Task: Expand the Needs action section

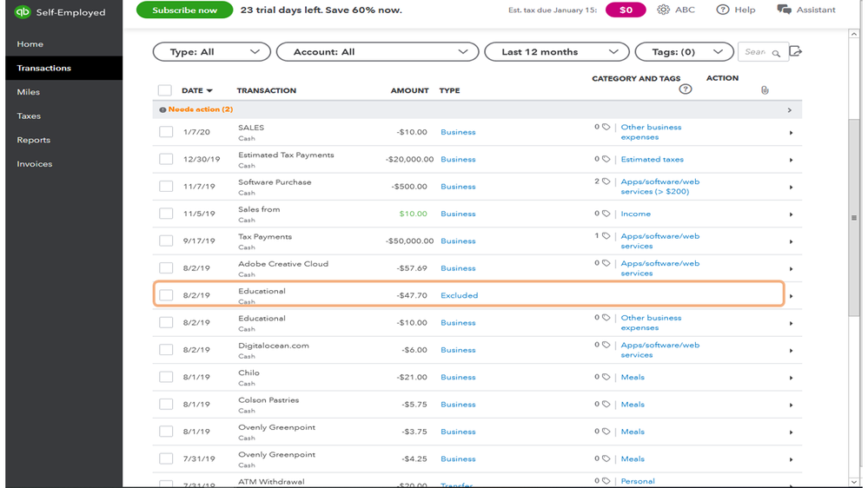Action: pos(789,110)
